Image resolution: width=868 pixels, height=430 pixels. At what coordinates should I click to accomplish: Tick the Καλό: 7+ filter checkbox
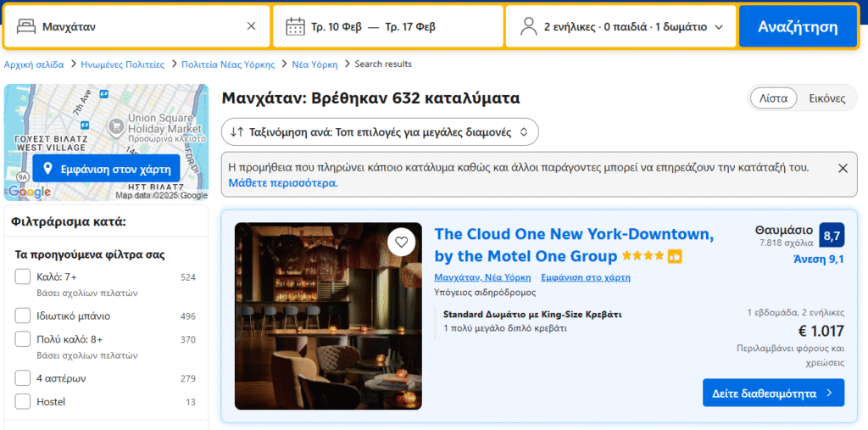pos(23,276)
